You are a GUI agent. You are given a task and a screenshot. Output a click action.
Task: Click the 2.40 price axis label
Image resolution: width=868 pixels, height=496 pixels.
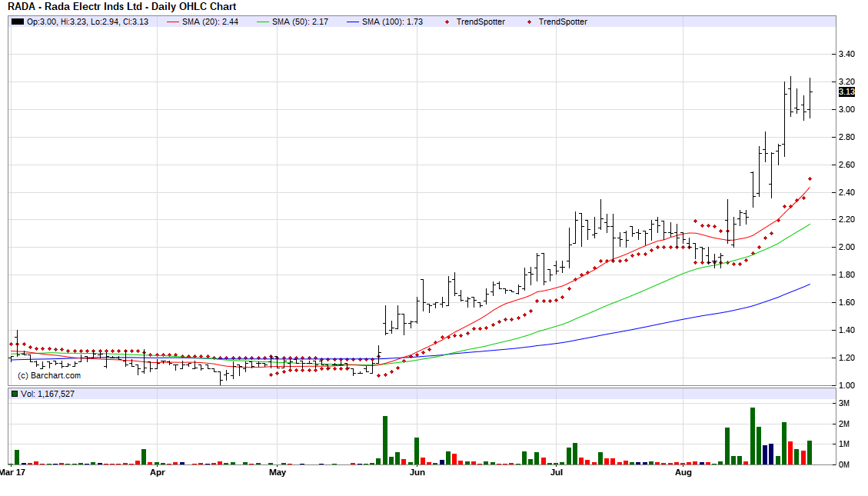[x=846, y=193]
